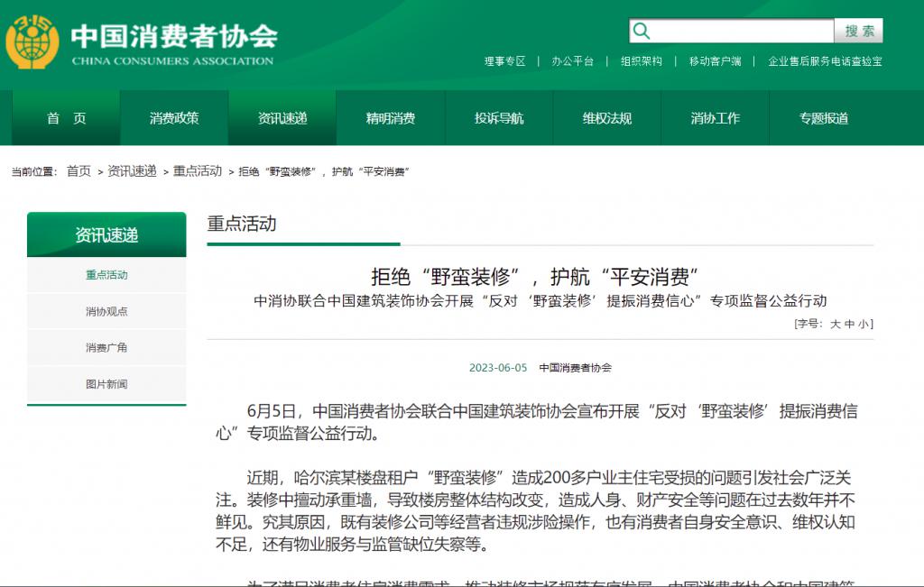924x587 pixels.
Task: Open the 精明消费 navigation tab
Action: click(x=391, y=118)
